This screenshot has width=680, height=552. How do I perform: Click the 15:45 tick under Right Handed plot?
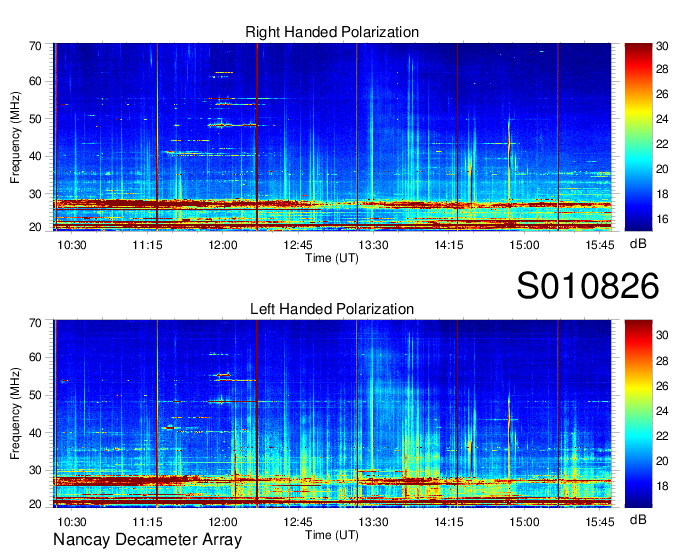600,245
